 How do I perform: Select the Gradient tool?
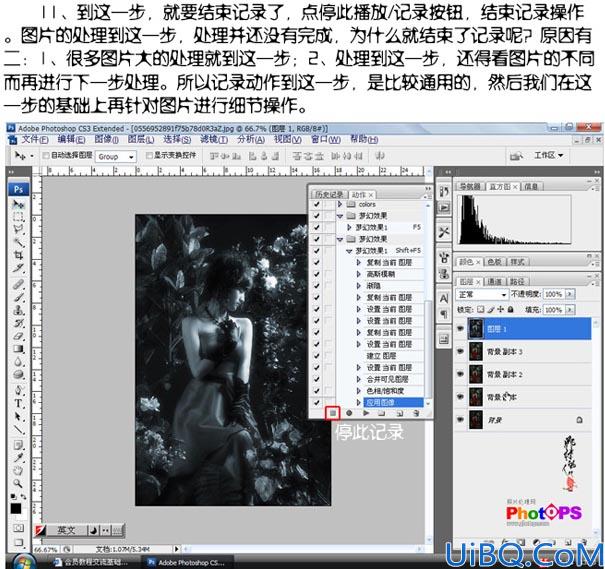pyautogui.click(x=18, y=349)
